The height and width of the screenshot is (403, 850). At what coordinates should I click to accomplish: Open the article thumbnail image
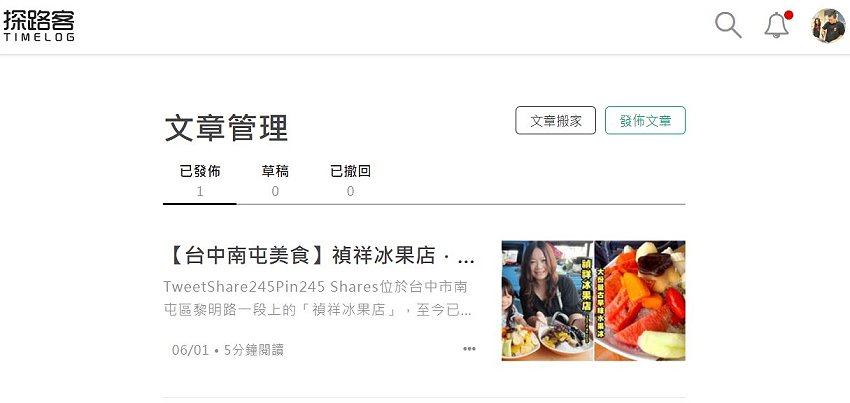tap(594, 300)
